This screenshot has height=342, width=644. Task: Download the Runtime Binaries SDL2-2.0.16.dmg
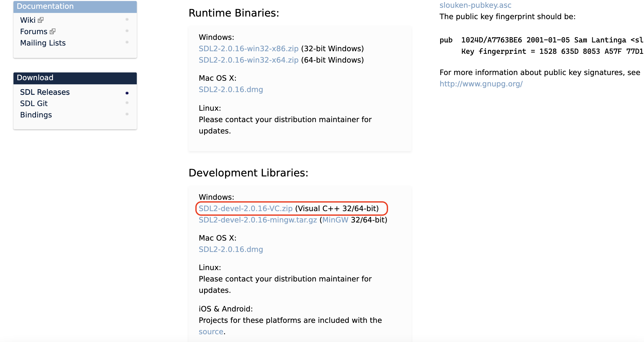[231, 90]
